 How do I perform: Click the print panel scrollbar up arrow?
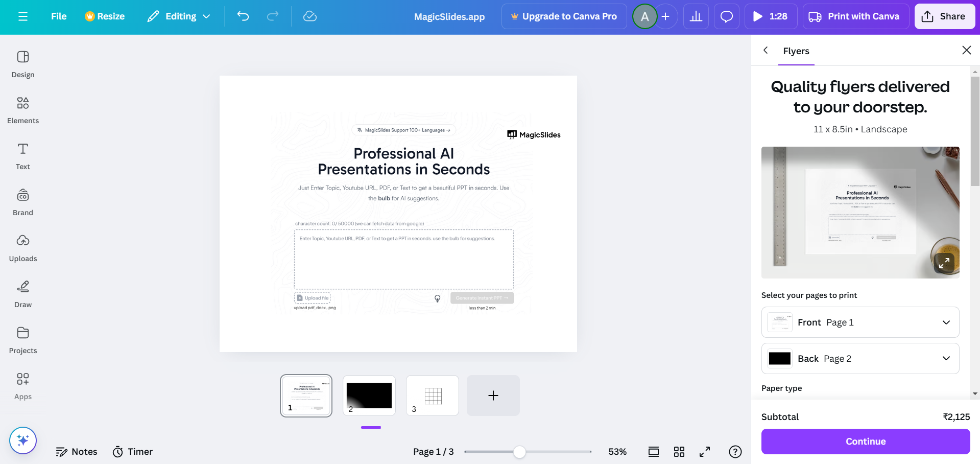click(975, 72)
